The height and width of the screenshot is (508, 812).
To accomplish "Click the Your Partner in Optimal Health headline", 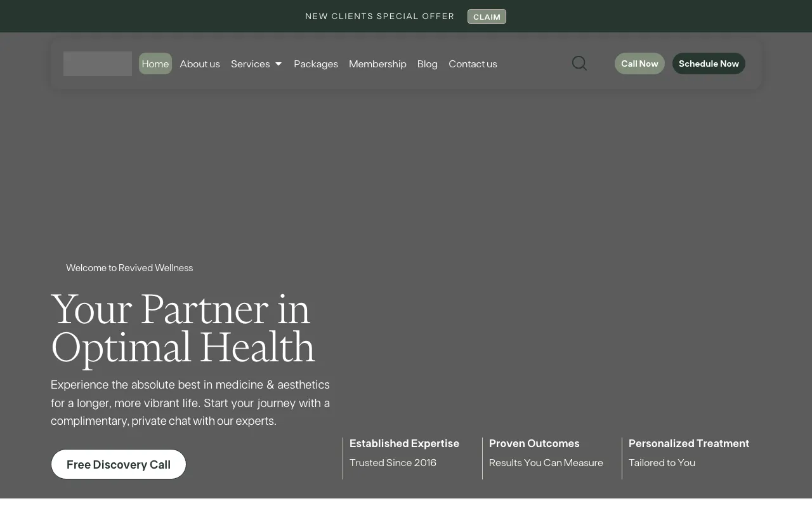I will point(183,330).
